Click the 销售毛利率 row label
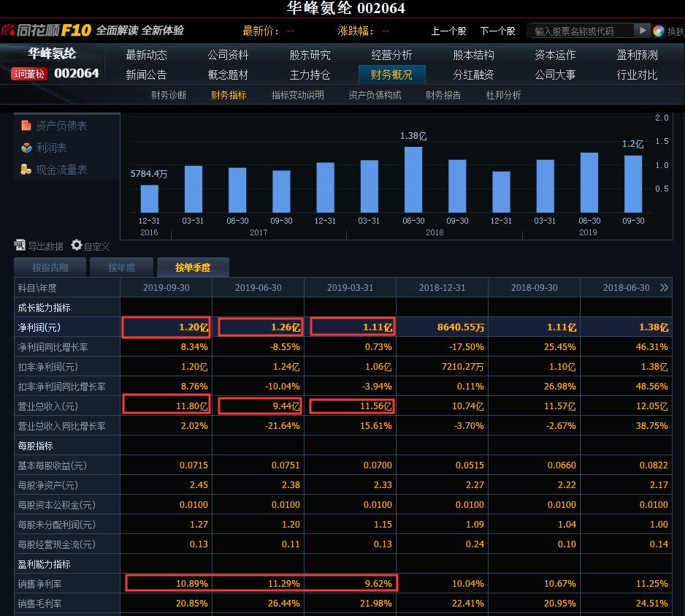Screen dimensions: 685x616 coord(39,604)
